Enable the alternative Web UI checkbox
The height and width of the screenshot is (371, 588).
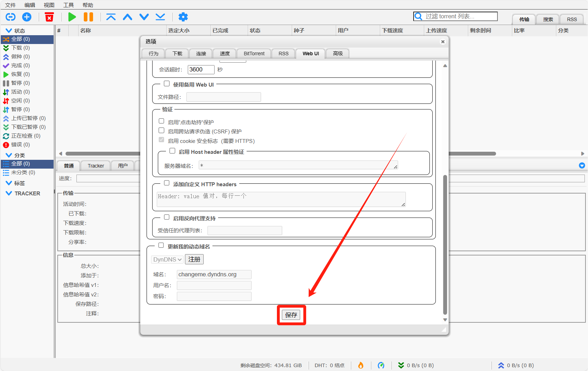(x=167, y=84)
